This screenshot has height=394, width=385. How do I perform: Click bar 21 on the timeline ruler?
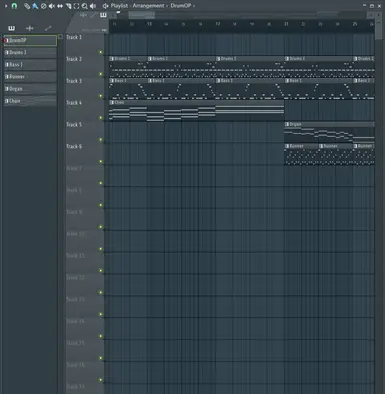pyautogui.click(x=286, y=24)
